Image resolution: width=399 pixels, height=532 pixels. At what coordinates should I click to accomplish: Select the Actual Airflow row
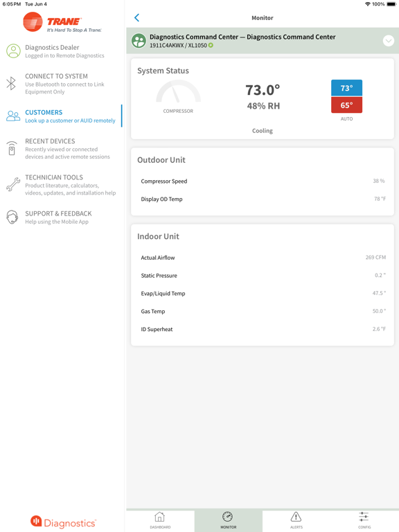263,258
